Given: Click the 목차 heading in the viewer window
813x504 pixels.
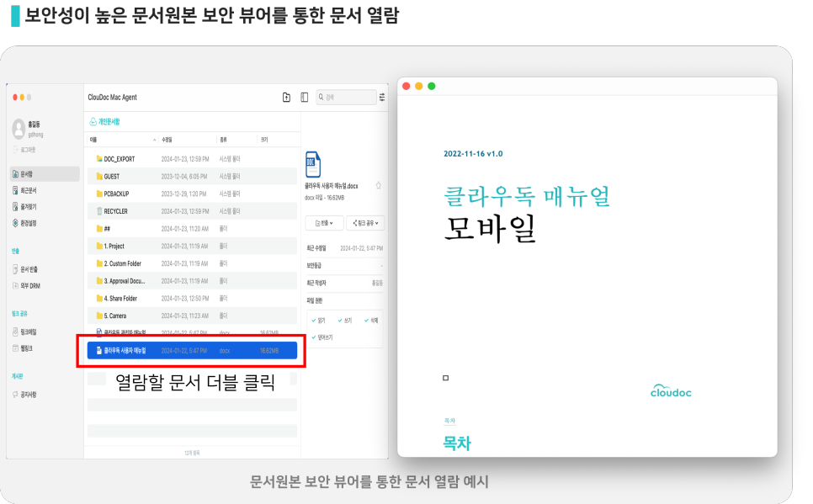Looking at the screenshot, I should click(457, 443).
